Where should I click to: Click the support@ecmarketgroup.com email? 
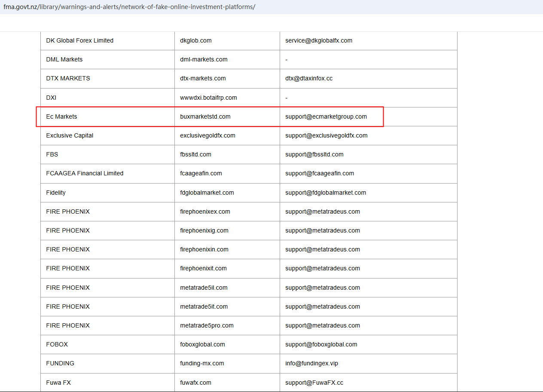pos(326,116)
